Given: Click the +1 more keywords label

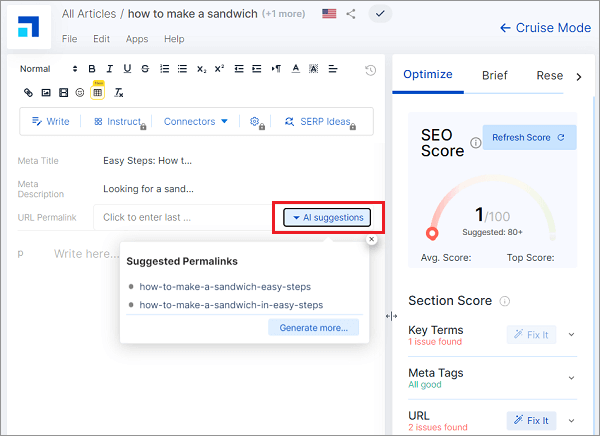Looking at the screenshot, I should (x=284, y=14).
